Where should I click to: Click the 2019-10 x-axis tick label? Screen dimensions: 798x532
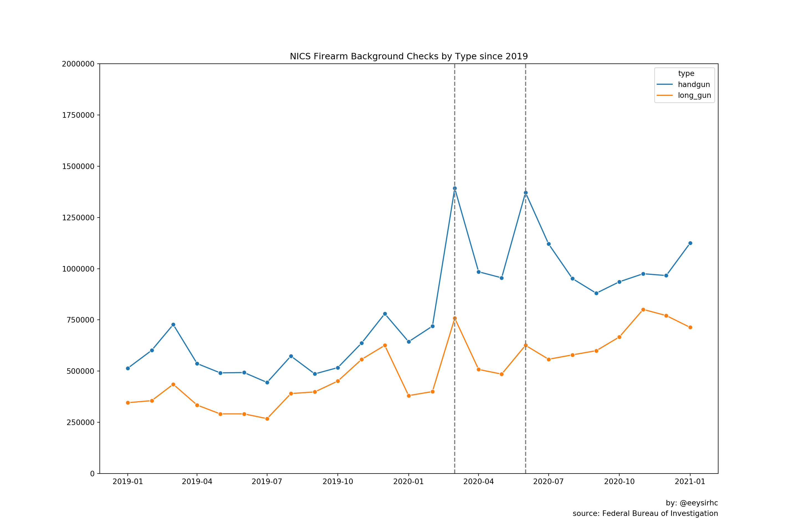coord(337,482)
